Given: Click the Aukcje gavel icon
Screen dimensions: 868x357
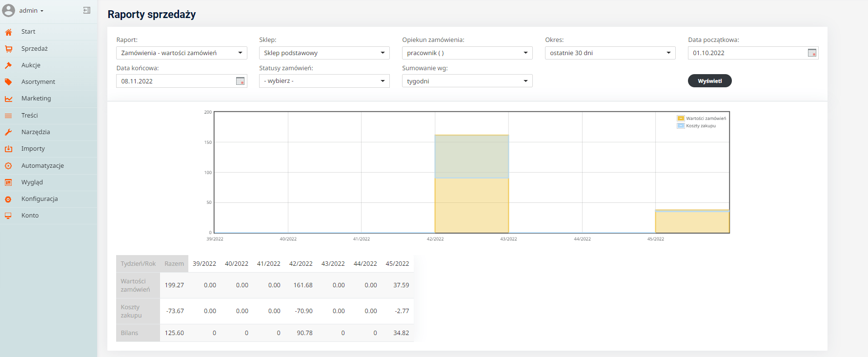Looking at the screenshot, I should pyautogui.click(x=8, y=65).
